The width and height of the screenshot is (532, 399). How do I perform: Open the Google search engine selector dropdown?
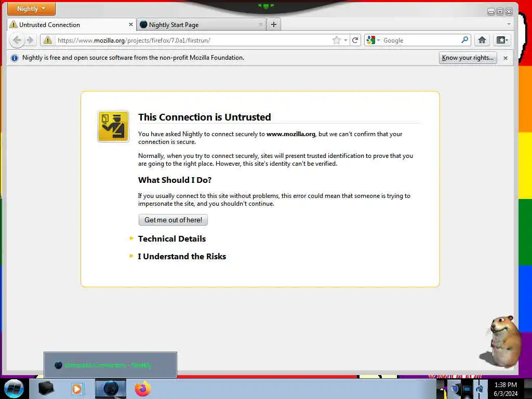(373, 41)
